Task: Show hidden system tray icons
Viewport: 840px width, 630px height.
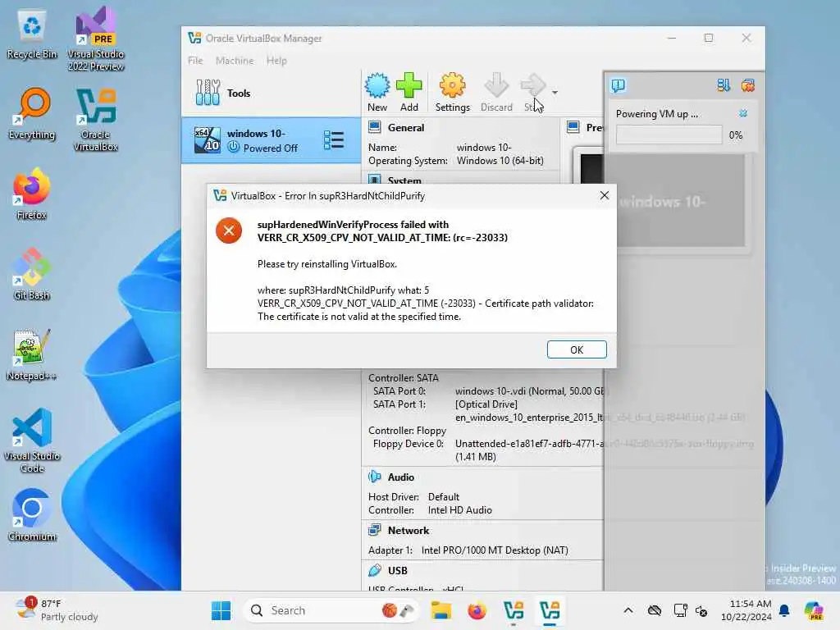Action: [628, 610]
